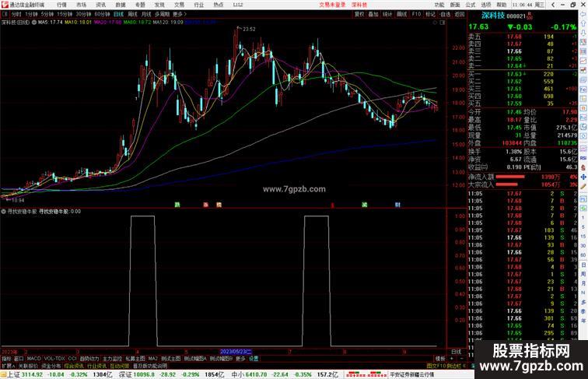Viewport: 588px width, 379px height.
Task: Click the round icon beside 寻找安稳牛股 label
Action: 3,211
